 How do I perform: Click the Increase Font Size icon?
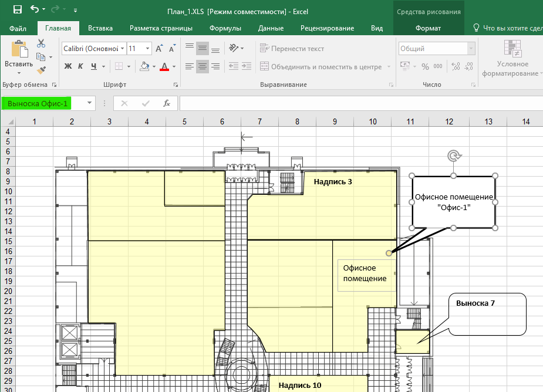(x=160, y=49)
